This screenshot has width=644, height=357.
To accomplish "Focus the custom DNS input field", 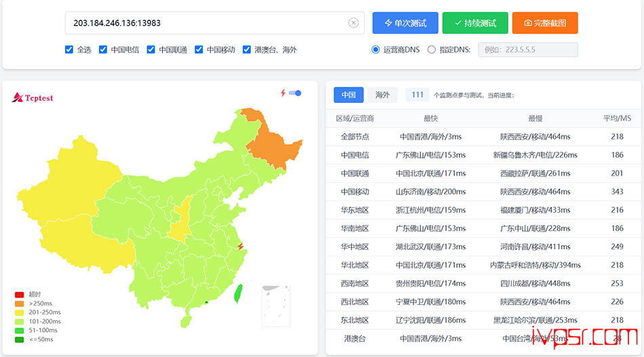I will pos(528,49).
